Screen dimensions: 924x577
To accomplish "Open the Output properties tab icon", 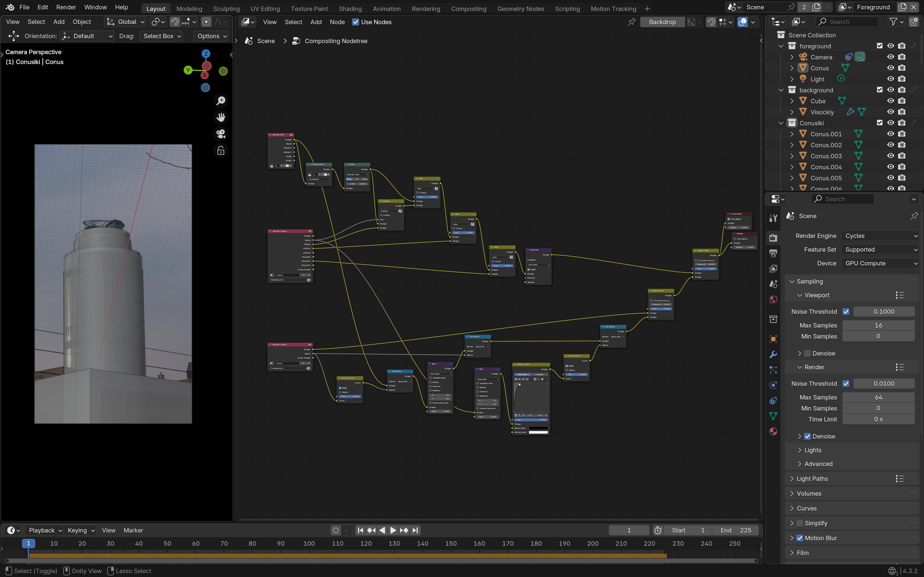I will (773, 253).
